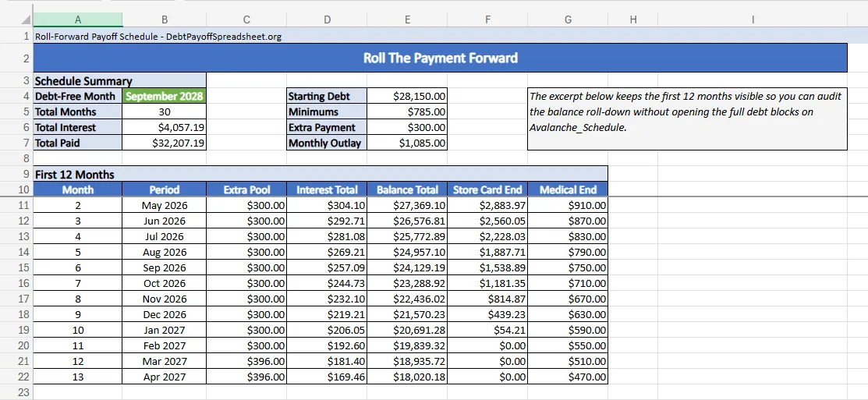
Task: Select Total Interest value '$4,057.19'
Action: tap(165, 127)
